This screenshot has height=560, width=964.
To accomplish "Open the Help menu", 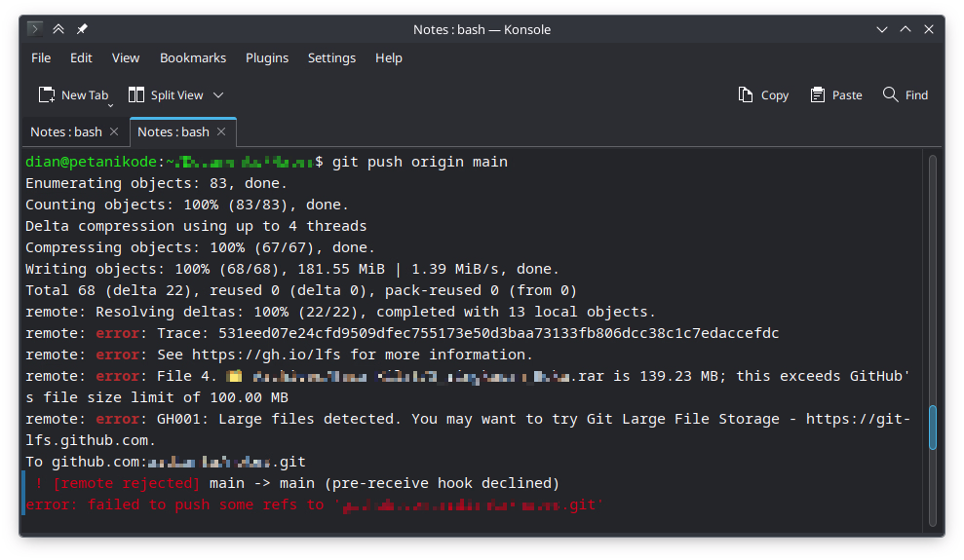I will click(389, 57).
